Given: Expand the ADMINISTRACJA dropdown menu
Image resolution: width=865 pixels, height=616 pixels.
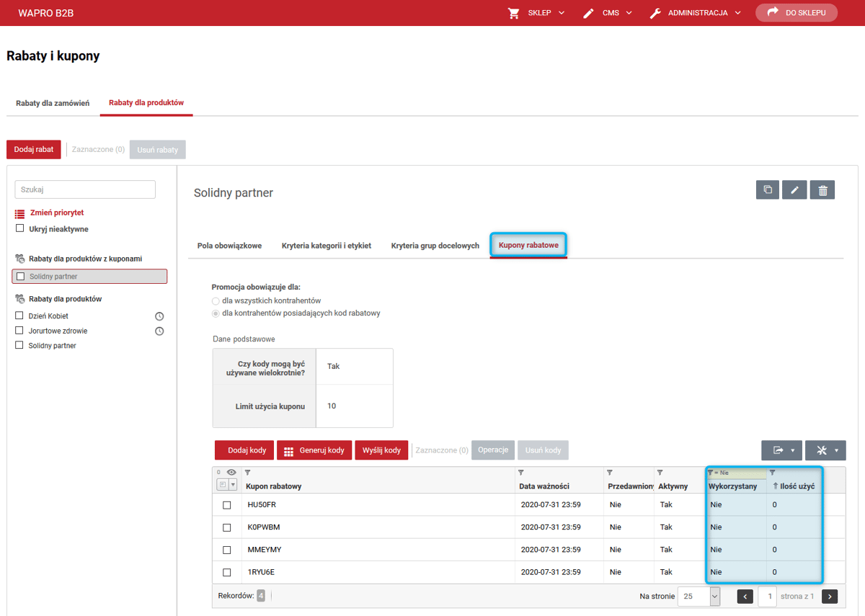Looking at the screenshot, I should [738, 13].
